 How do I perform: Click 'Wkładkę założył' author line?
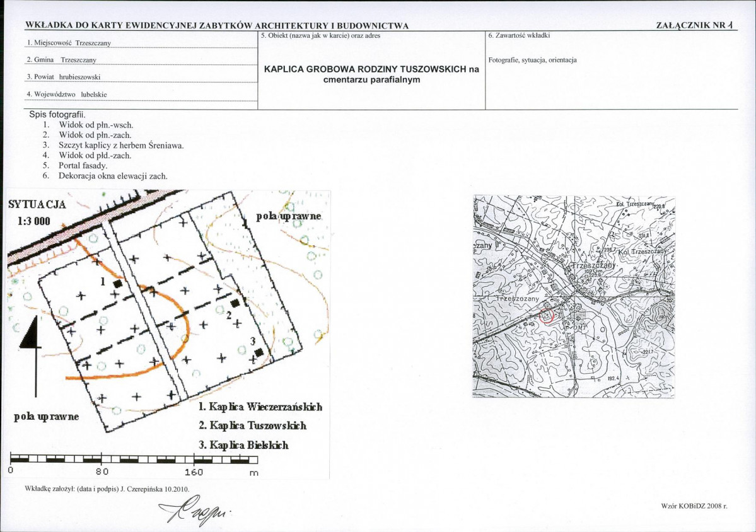coord(107,489)
